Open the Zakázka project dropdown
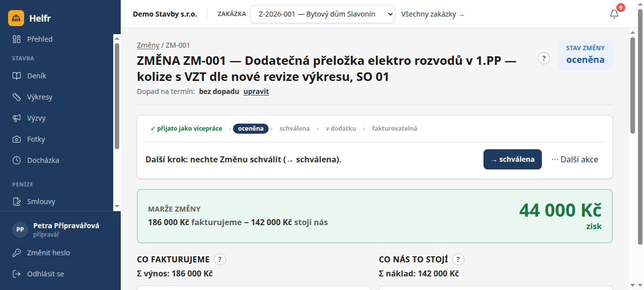Screen dimensions: 644x290 point(323,14)
